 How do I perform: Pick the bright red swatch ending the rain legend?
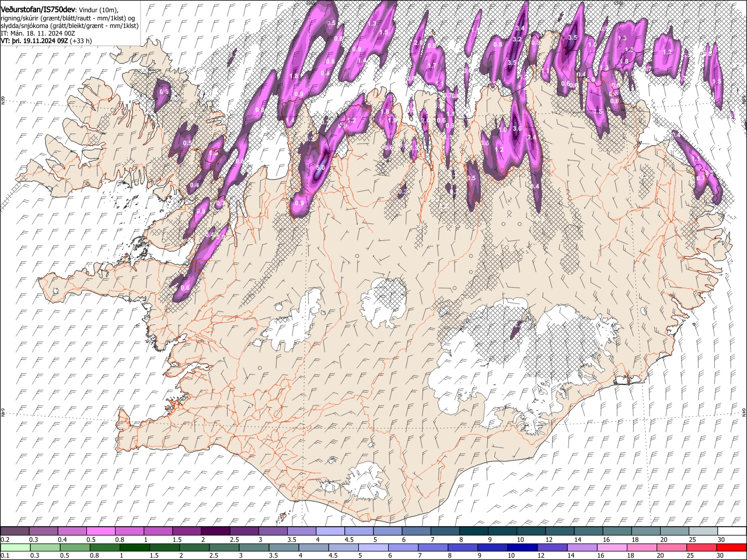pyautogui.click(x=731, y=547)
